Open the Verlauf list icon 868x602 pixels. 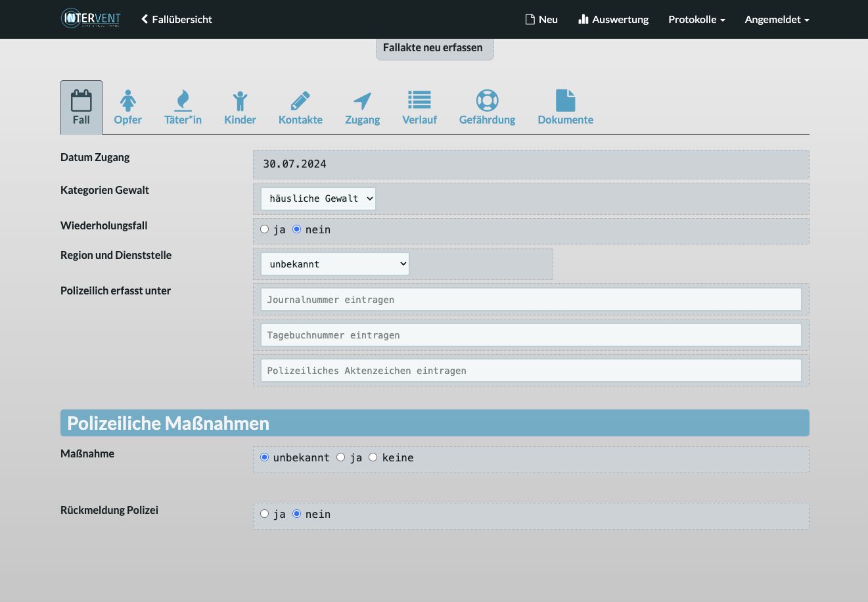pyautogui.click(x=419, y=100)
